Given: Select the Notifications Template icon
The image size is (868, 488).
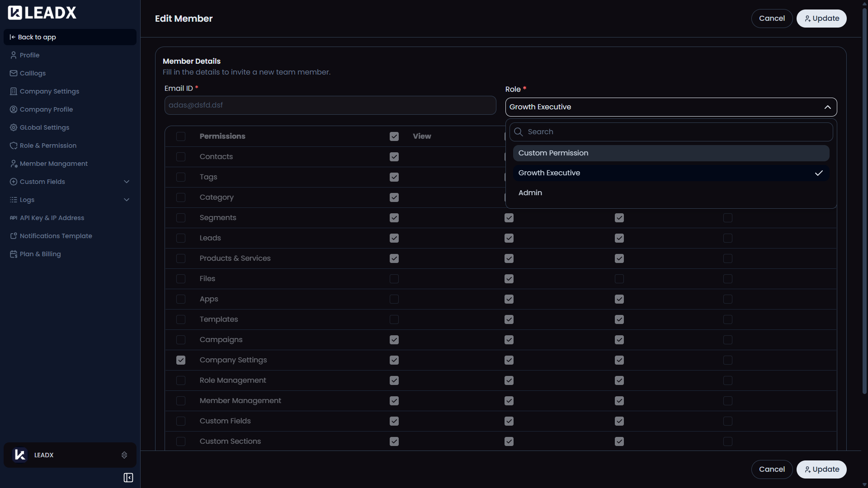Looking at the screenshot, I should coord(13,235).
